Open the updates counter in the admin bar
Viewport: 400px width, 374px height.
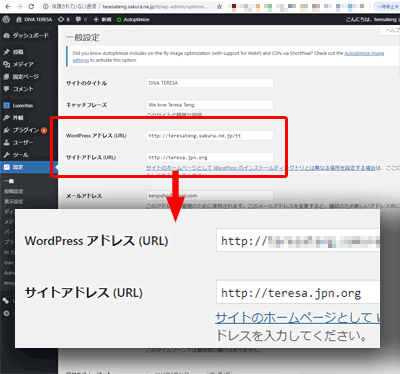(x=64, y=19)
